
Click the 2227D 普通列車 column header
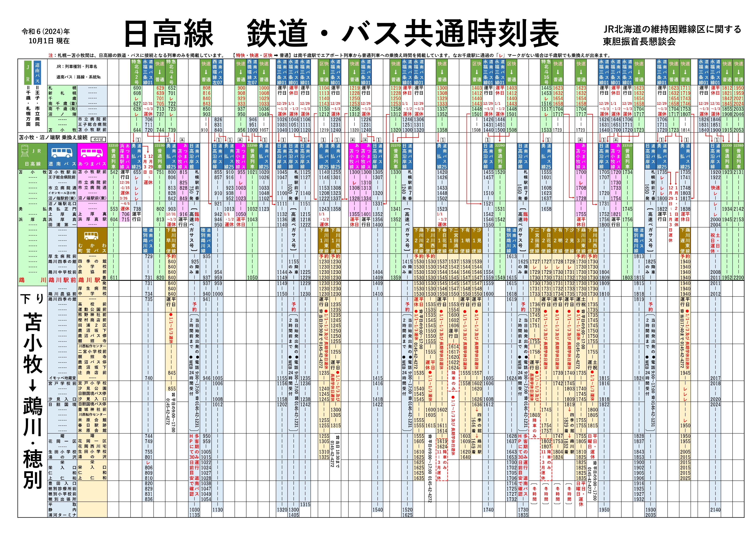tap(396, 156)
